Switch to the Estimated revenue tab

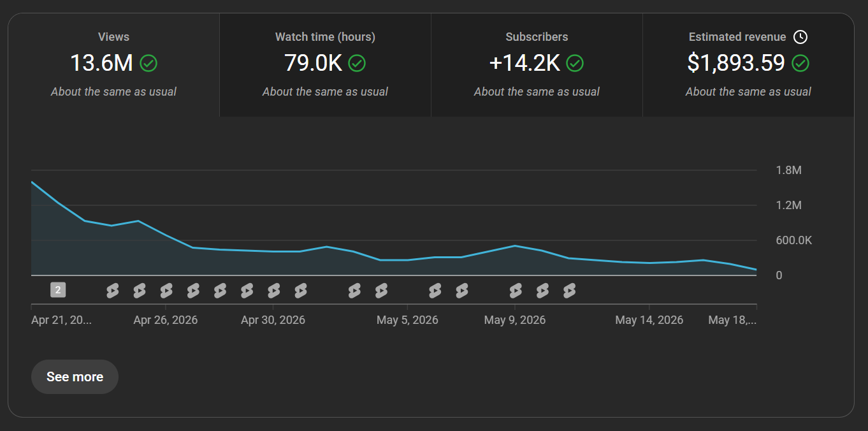pos(748,65)
